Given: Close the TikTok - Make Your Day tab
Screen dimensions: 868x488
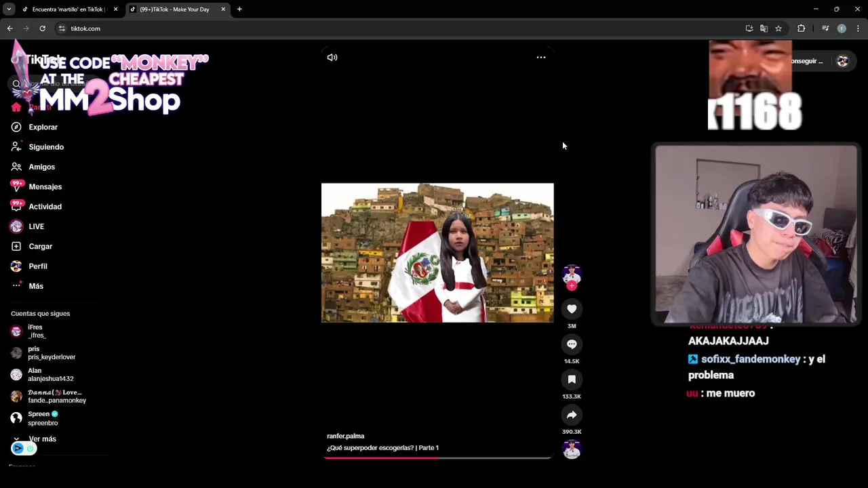Looking at the screenshot, I should (x=223, y=9).
